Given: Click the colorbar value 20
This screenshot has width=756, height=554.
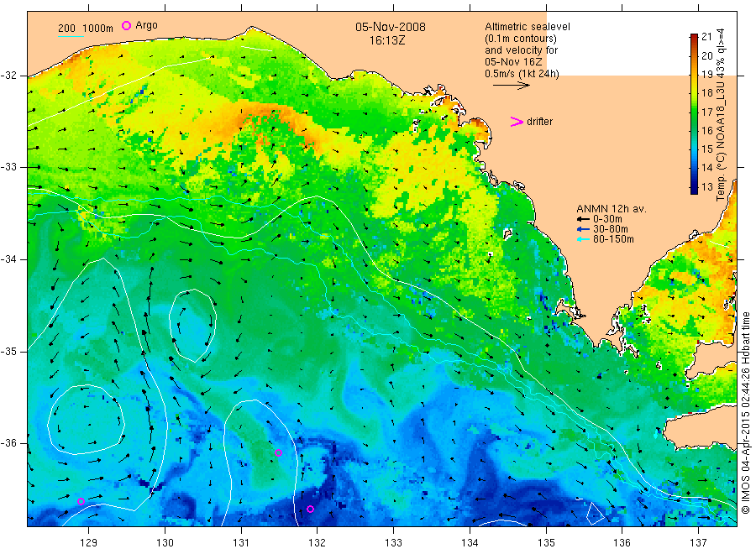Looking at the screenshot, I should (706, 55).
